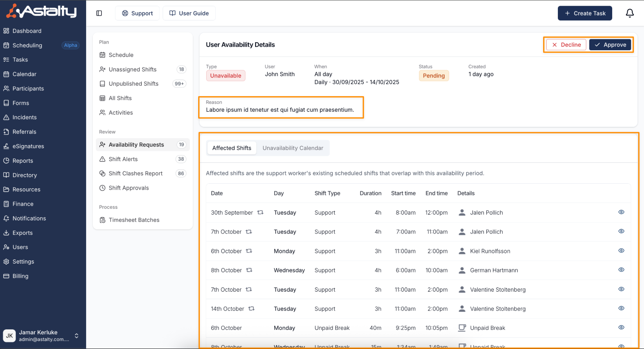The image size is (644, 349).
Task: Open the Create Task button
Action: (x=585, y=13)
